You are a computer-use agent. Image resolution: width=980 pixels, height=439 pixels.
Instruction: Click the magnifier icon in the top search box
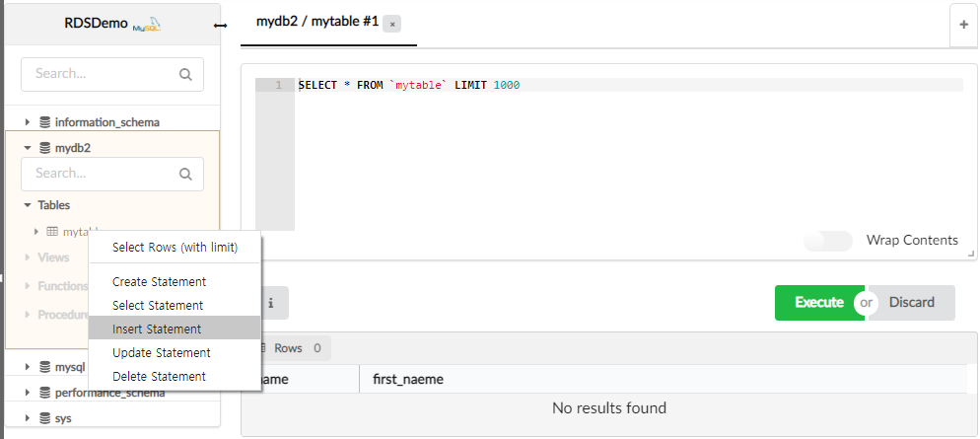185,74
